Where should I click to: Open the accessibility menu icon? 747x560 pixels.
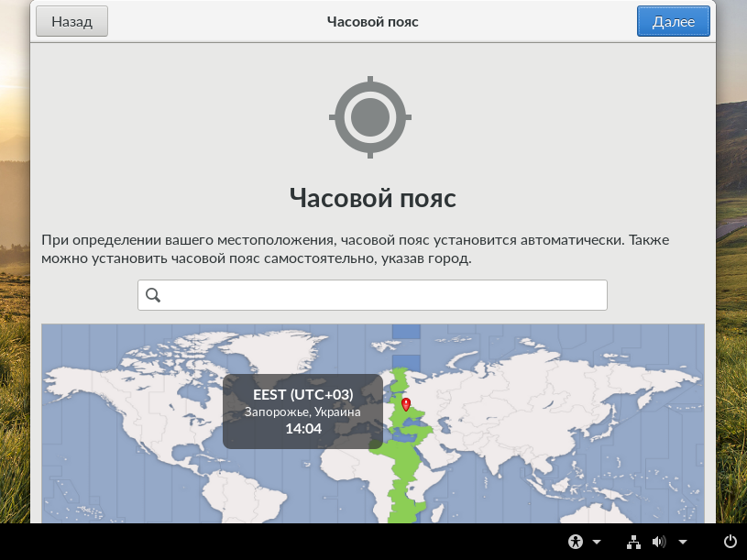pyautogui.click(x=576, y=542)
